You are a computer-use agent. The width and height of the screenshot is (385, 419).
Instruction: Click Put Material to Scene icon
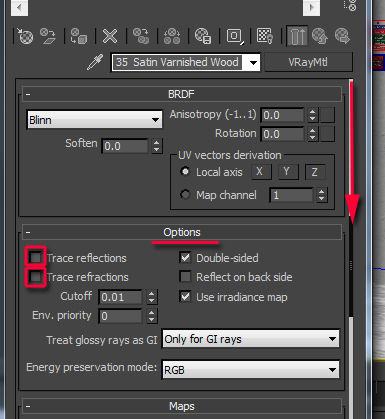click(48, 36)
